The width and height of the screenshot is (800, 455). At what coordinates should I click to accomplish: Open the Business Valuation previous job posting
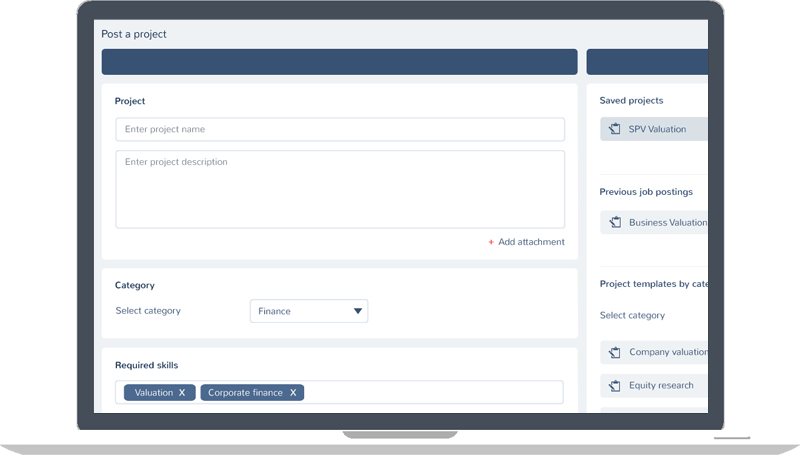pyautogui.click(x=667, y=223)
